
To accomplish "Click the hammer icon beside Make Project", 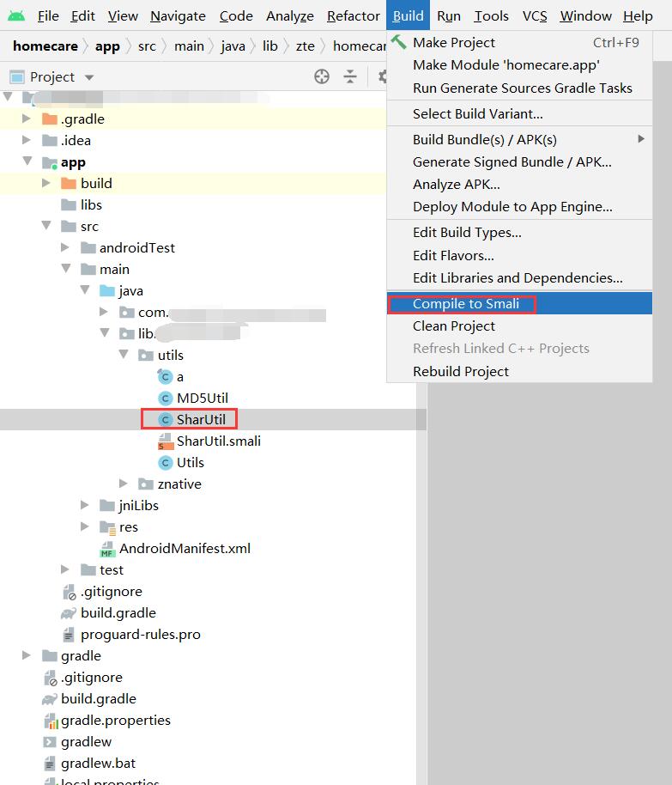I will pos(398,42).
